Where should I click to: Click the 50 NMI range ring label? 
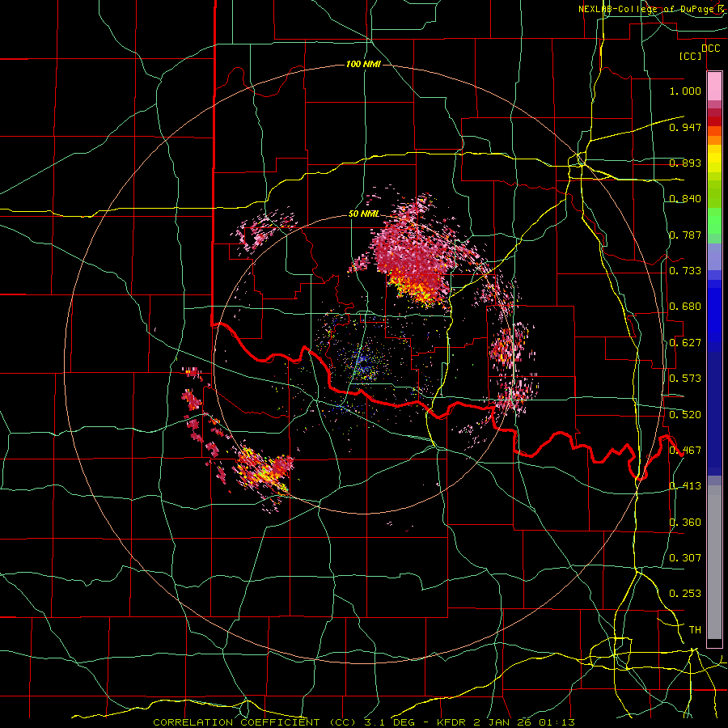363,214
